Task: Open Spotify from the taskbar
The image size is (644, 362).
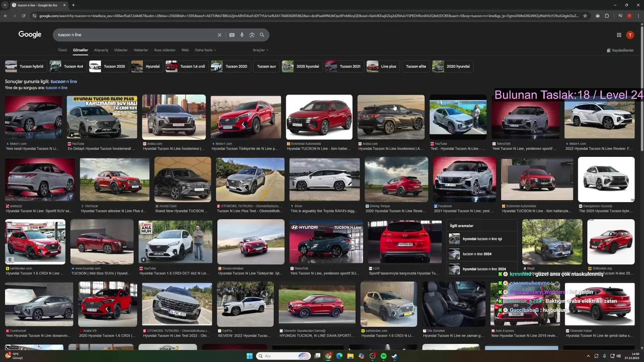Action: click(x=383, y=356)
